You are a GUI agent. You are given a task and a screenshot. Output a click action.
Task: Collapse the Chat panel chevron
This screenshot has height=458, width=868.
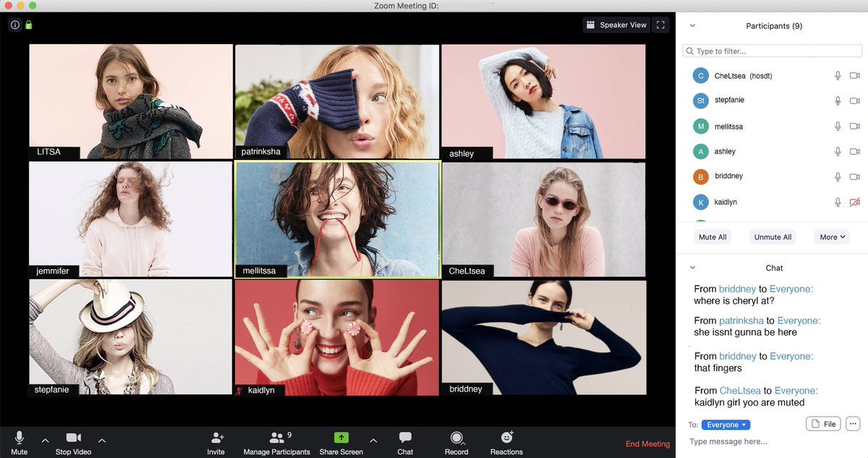tap(692, 268)
